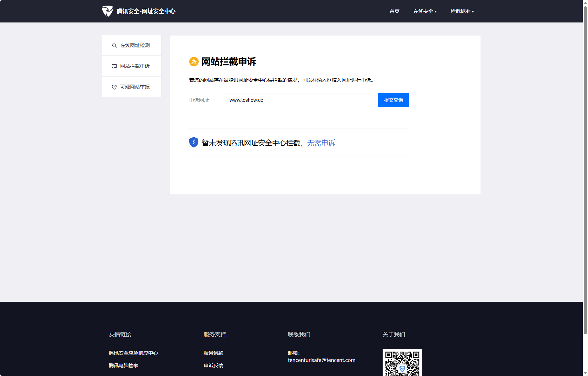Click the 申诉网址 field label
This screenshot has width=588, height=376.
[x=199, y=100]
